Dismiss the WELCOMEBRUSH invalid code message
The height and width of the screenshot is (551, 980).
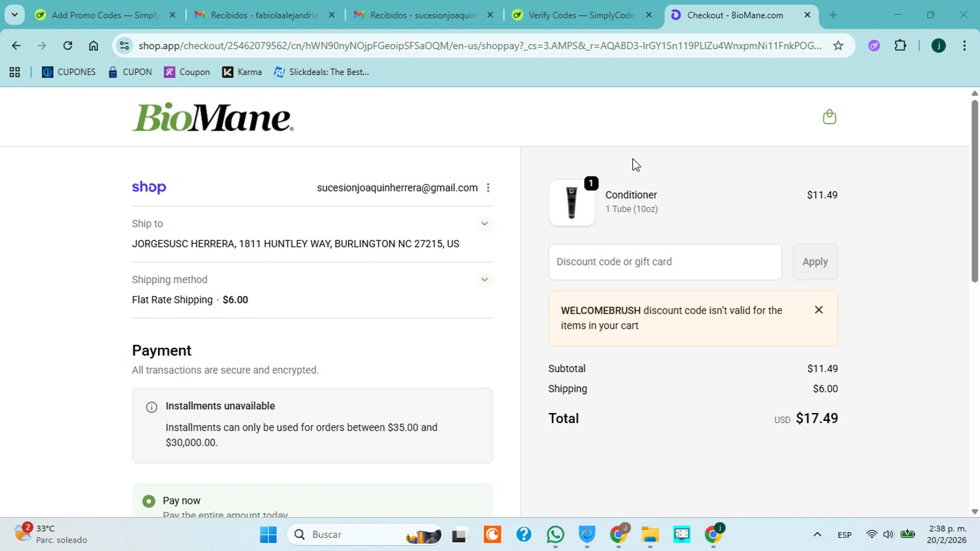pyautogui.click(x=819, y=310)
